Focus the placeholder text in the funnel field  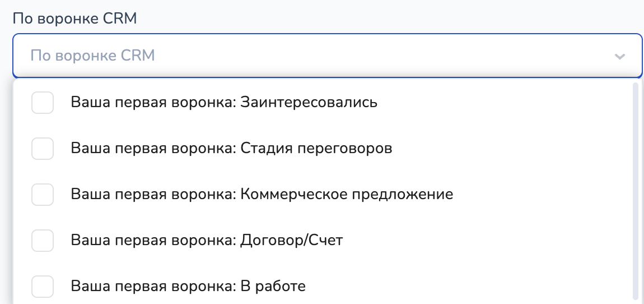pos(92,56)
